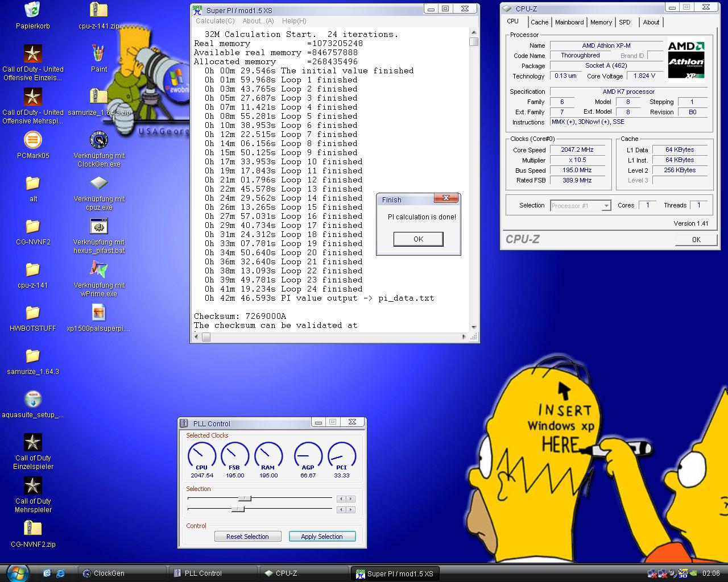This screenshot has height=582, width=728.
Task: Close the Finish dialog
Action: click(x=446, y=198)
